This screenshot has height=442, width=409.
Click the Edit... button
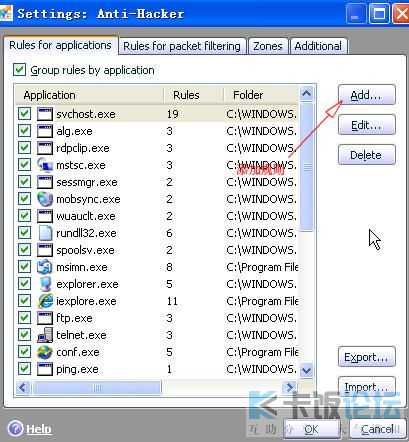366,125
